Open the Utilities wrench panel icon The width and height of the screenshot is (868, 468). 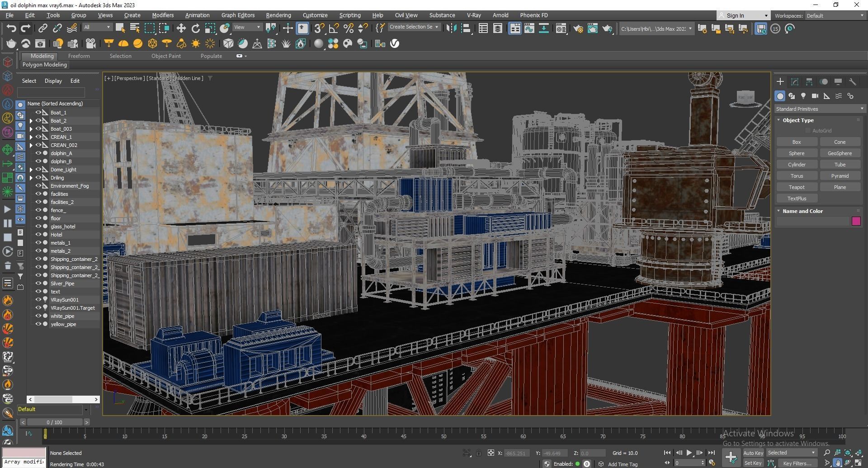852,82
